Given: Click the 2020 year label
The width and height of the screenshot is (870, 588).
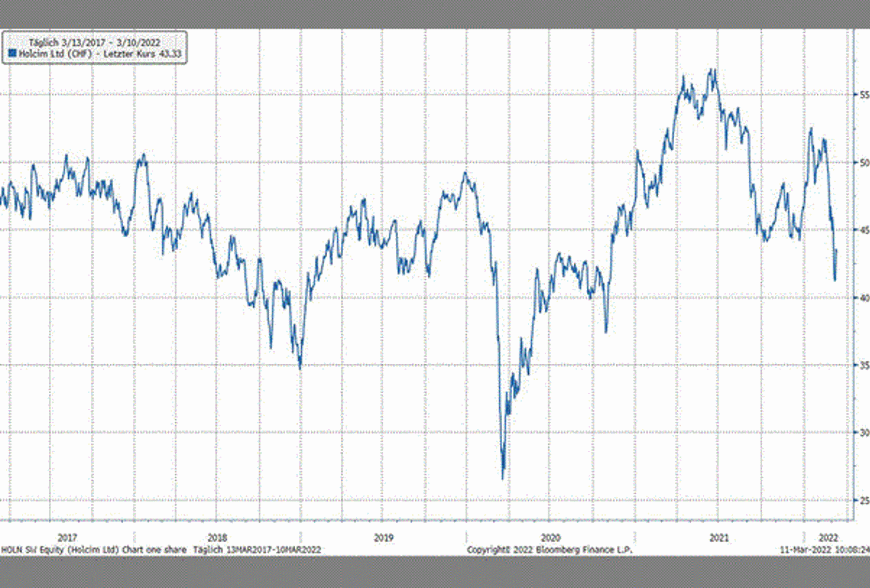Looking at the screenshot, I should 550,537.
